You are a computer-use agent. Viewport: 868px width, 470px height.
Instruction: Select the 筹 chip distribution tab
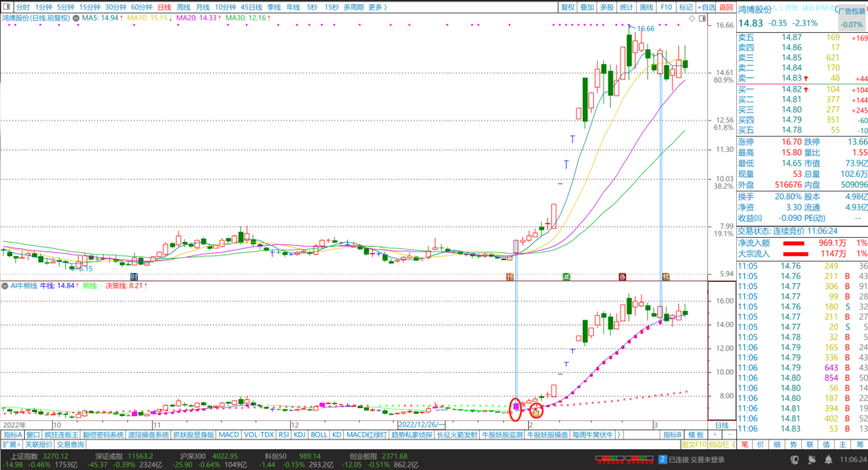click(859, 444)
